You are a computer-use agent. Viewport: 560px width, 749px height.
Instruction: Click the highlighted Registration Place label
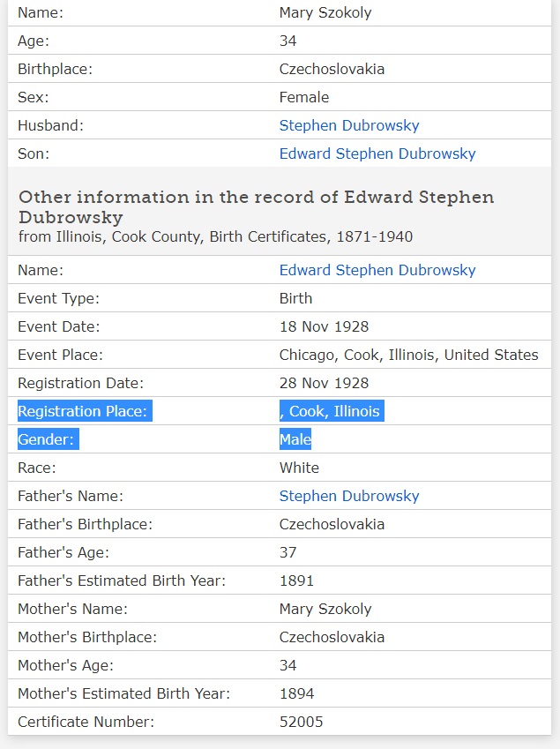pyautogui.click(x=85, y=411)
